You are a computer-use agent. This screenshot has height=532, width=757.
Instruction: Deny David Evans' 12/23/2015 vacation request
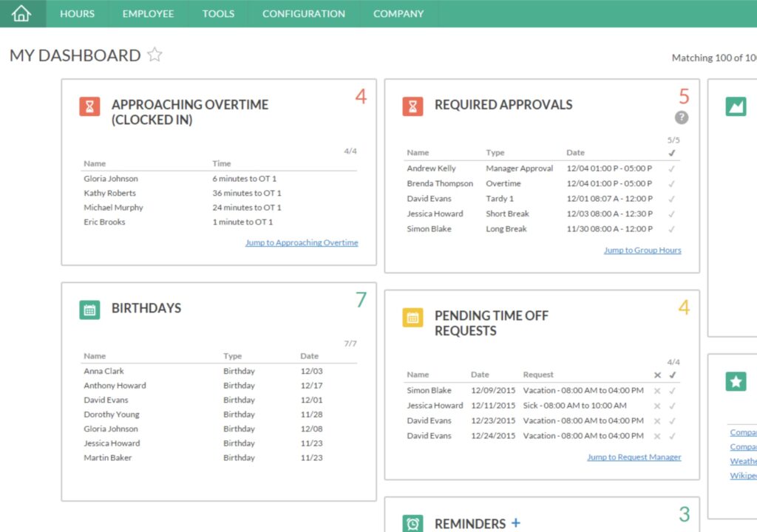(657, 421)
